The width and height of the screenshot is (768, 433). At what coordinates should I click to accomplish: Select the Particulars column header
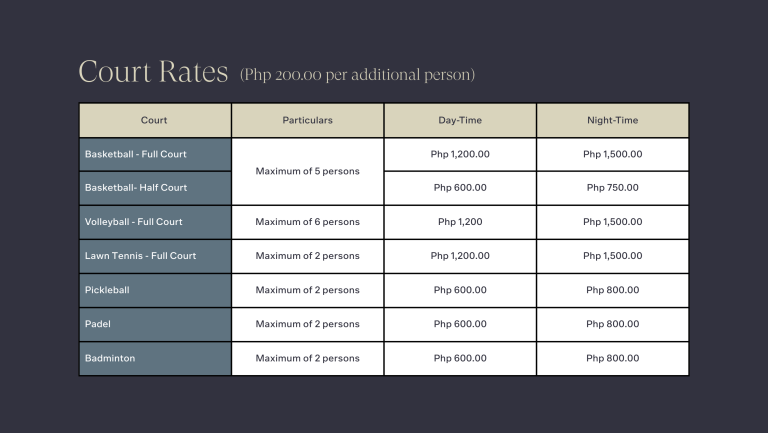(307, 120)
